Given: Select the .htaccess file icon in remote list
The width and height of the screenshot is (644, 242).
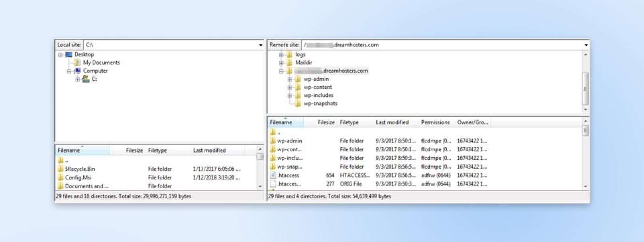Looking at the screenshot, I should pos(273,175).
